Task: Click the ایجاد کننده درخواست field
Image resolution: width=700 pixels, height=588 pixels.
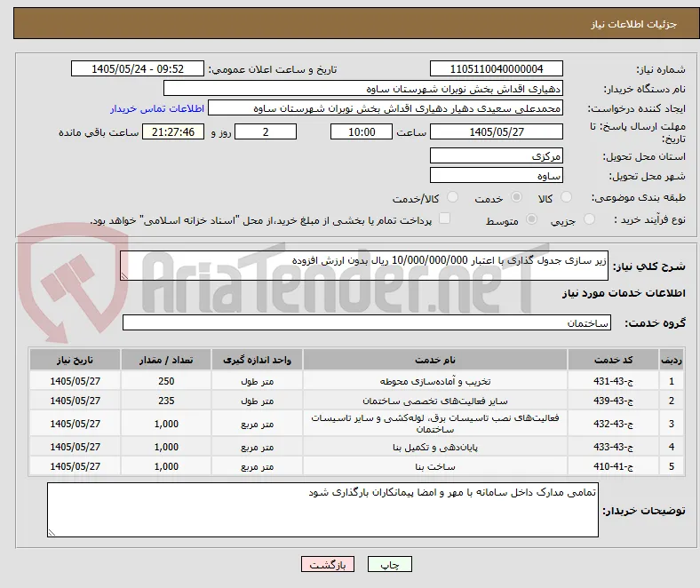Action: (386, 108)
